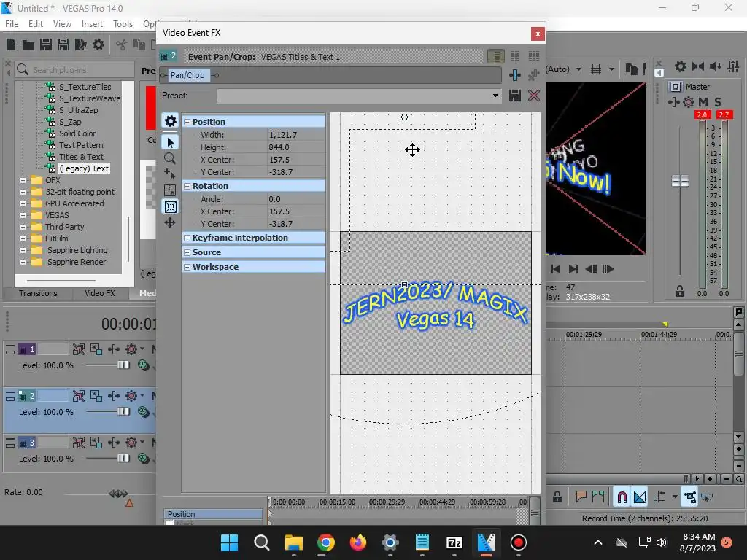The image size is (747, 560).
Task: Save the project with the first floppy disk icon
Action: pos(46,44)
